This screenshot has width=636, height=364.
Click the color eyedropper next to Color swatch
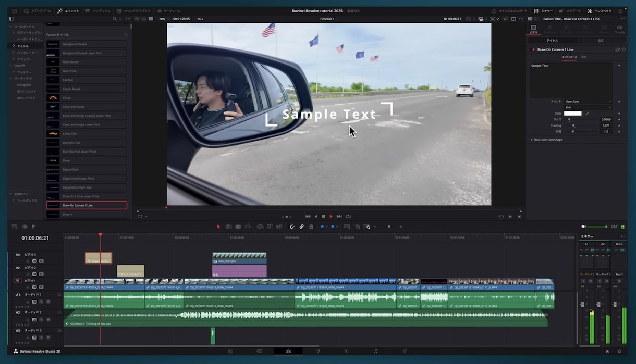tap(588, 113)
